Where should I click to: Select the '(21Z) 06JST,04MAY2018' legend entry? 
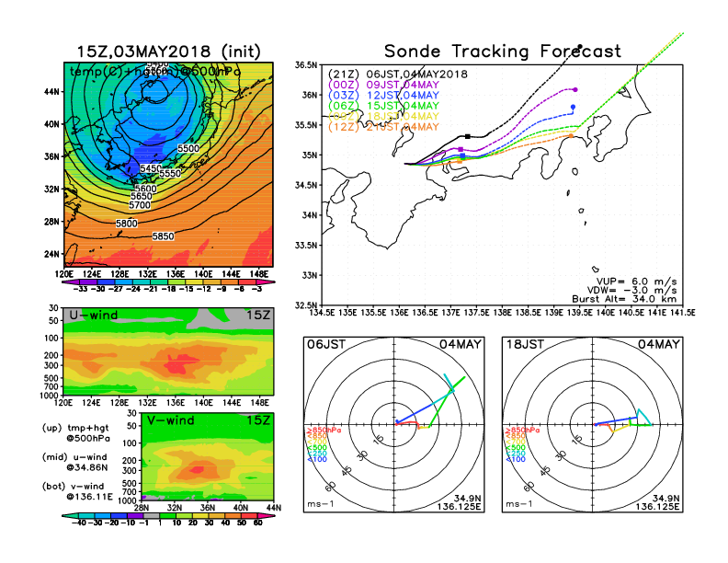pyautogui.click(x=398, y=74)
